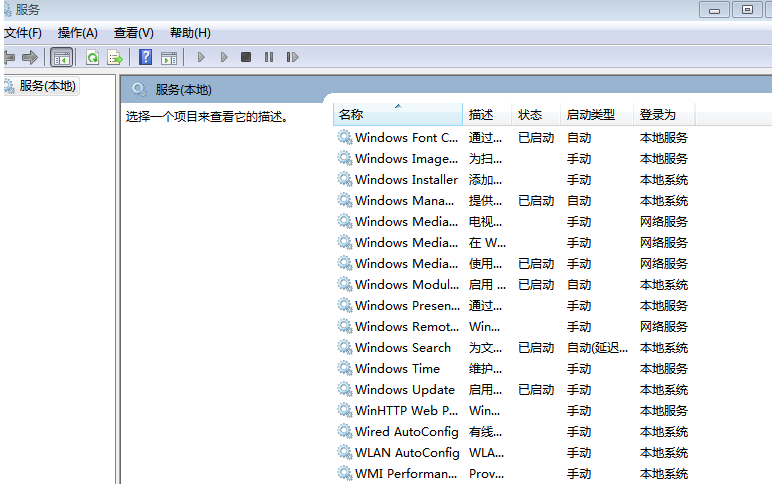The image size is (772, 484).
Task: Open help via the question mark icon
Action: tap(146, 57)
